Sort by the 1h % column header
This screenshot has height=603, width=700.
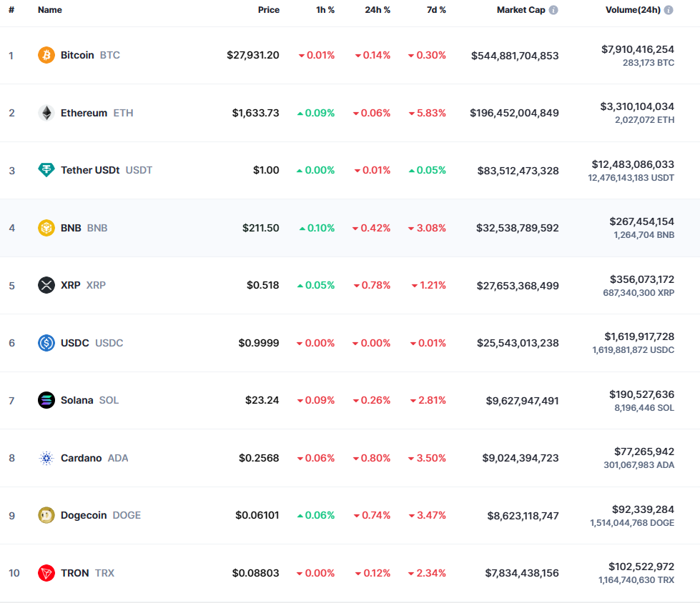325,10
